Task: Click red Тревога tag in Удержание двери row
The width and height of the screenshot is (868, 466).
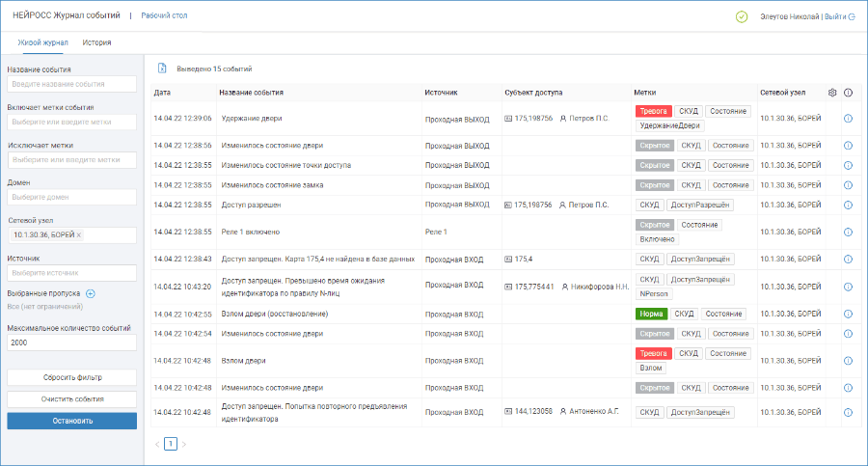Action: [653, 111]
